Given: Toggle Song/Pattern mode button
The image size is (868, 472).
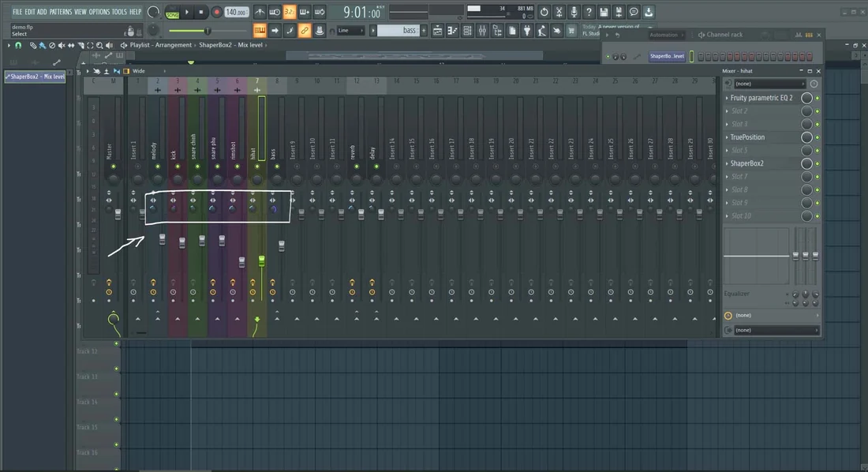Looking at the screenshot, I should tap(172, 12).
